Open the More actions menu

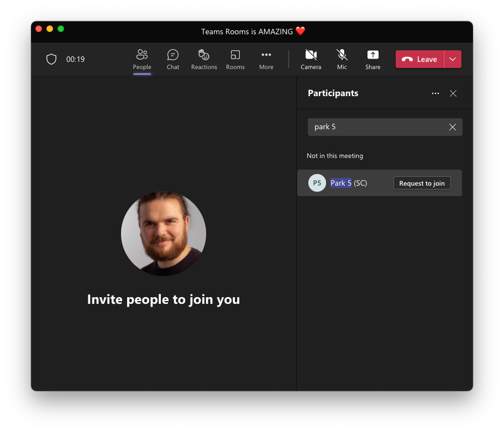coord(266,59)
